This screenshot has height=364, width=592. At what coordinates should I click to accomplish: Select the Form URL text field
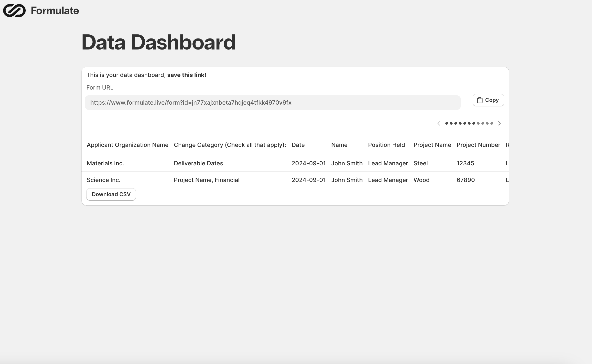tap(272, 103)
